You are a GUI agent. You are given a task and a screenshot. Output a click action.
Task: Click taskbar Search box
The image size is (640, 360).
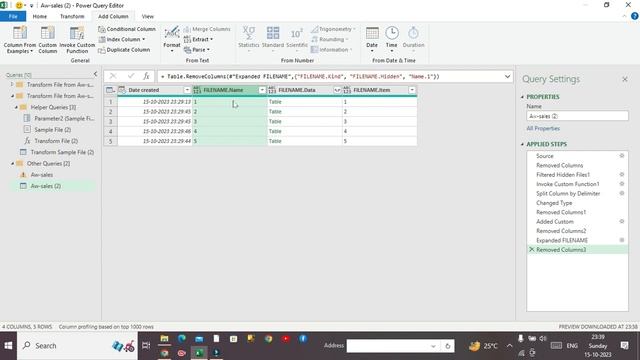coord(78,346)
